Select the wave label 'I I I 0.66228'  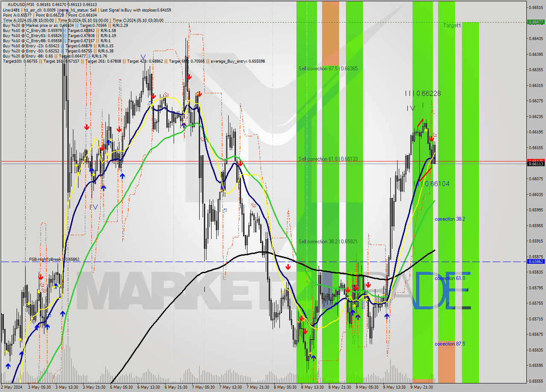pyautogui.click(x=423, y=93)
